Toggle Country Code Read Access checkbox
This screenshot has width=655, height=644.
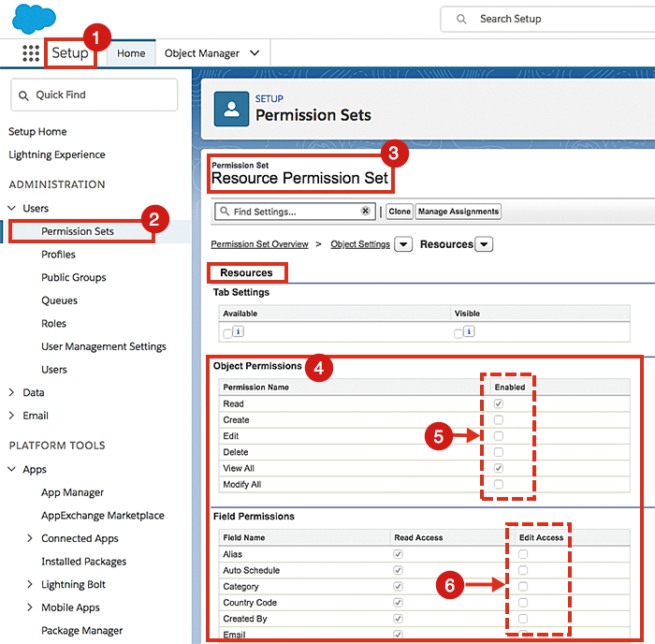coord(398,602)
